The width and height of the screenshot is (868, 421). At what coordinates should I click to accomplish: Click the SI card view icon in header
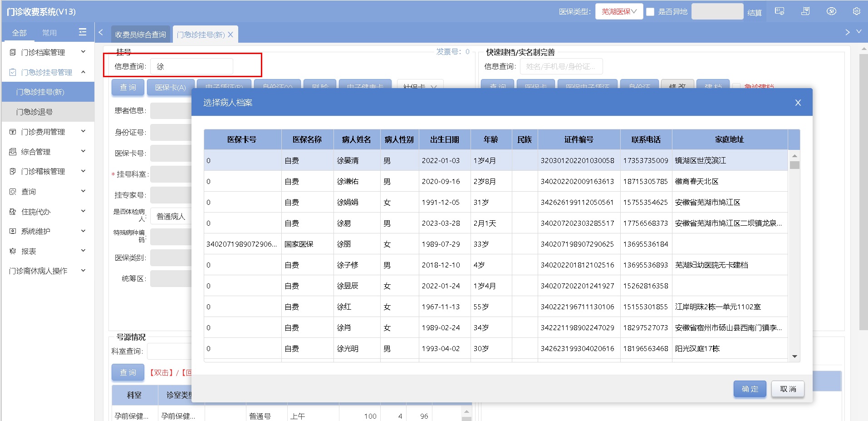pos(780,11)
